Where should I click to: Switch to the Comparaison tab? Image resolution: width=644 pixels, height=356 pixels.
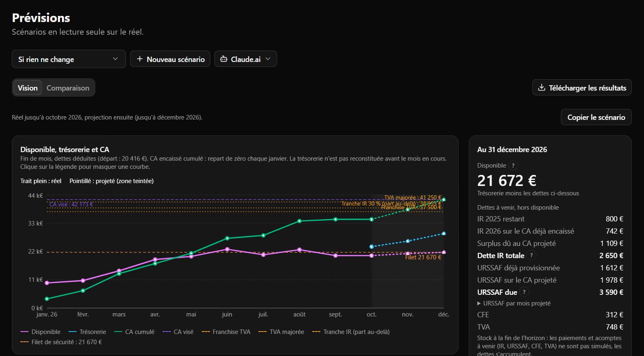[68, 88]
